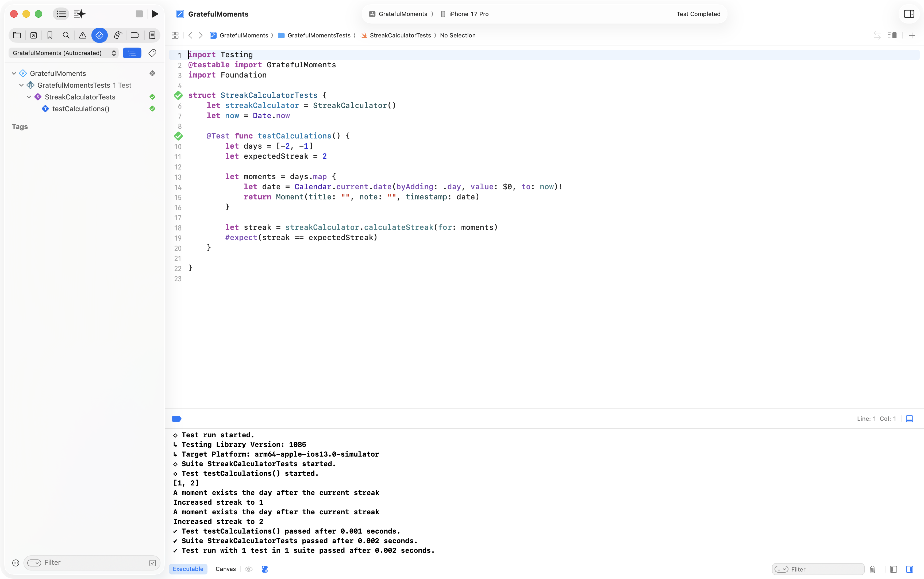The width and height of the screenshot is (924, 579).
Task: Clear the console with trash icon
Action: pos(873,569)
